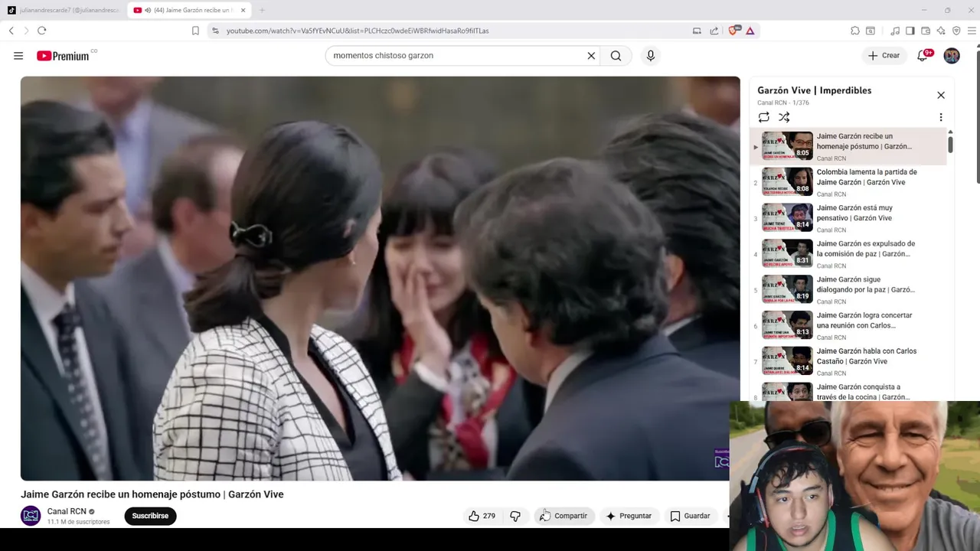Play 'Jaime Garzón sigue dialogando por la paz'
Viewport: 980px width, 551px height.
coord(848,290)
